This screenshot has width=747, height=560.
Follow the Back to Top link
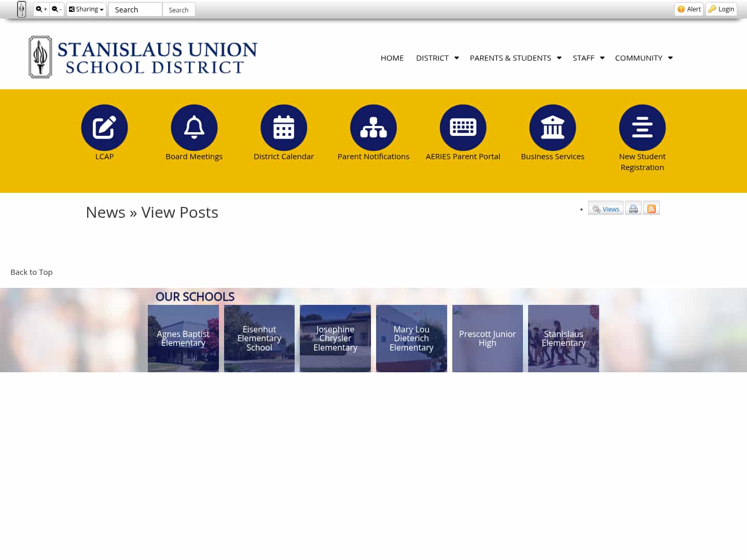point(31,271)
